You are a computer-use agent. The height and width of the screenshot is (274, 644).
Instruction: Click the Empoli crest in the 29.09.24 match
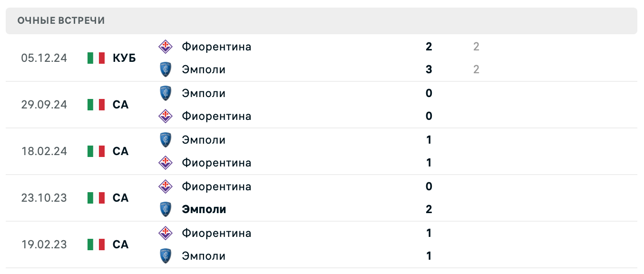[x=166, y=93]
